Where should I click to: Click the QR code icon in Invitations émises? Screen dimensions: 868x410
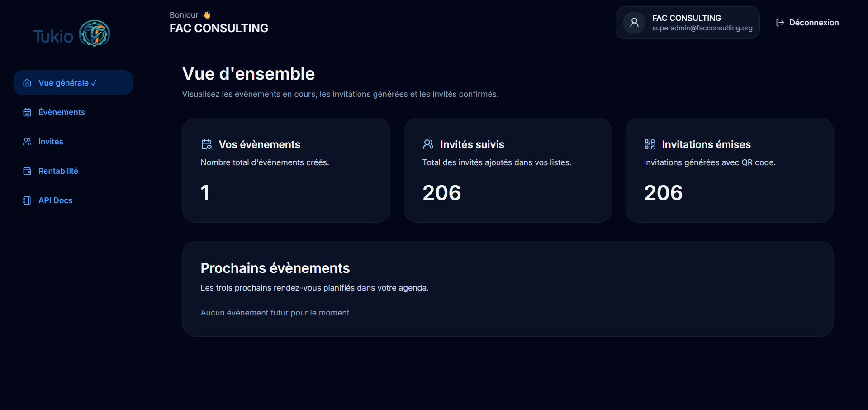coord(650,144)
